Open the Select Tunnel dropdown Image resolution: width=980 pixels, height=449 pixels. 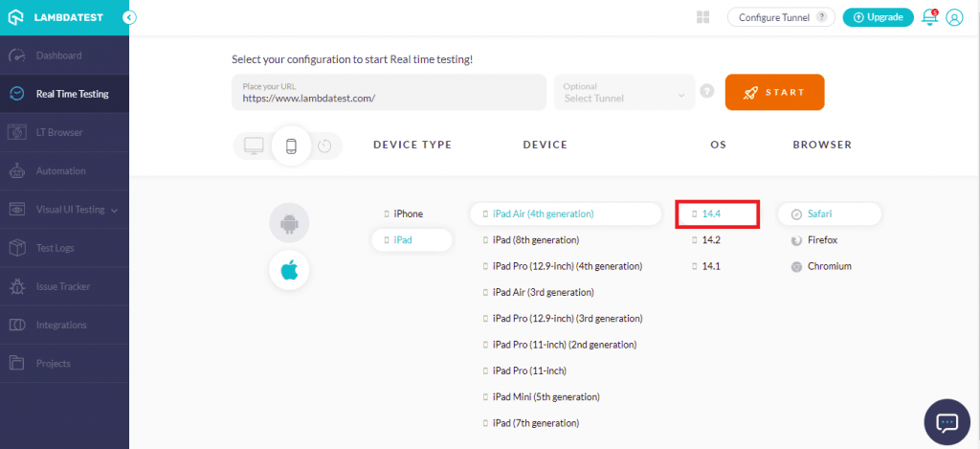(x=624, y=93)
